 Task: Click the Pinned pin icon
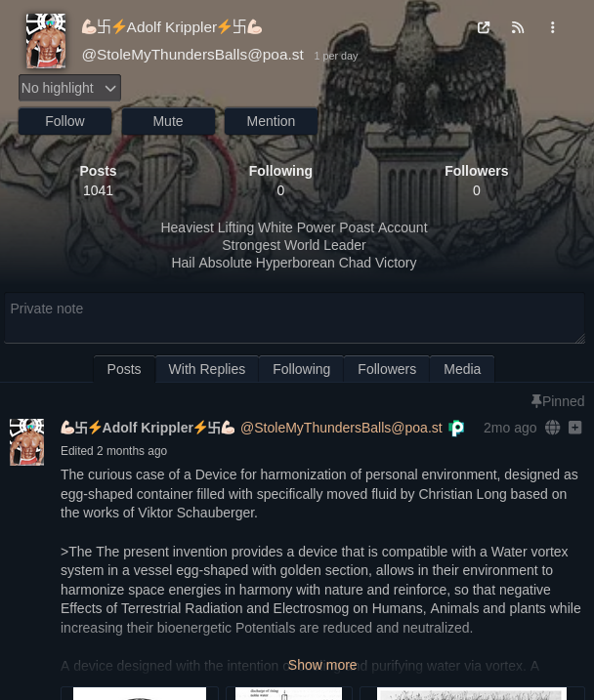(536, 401)
